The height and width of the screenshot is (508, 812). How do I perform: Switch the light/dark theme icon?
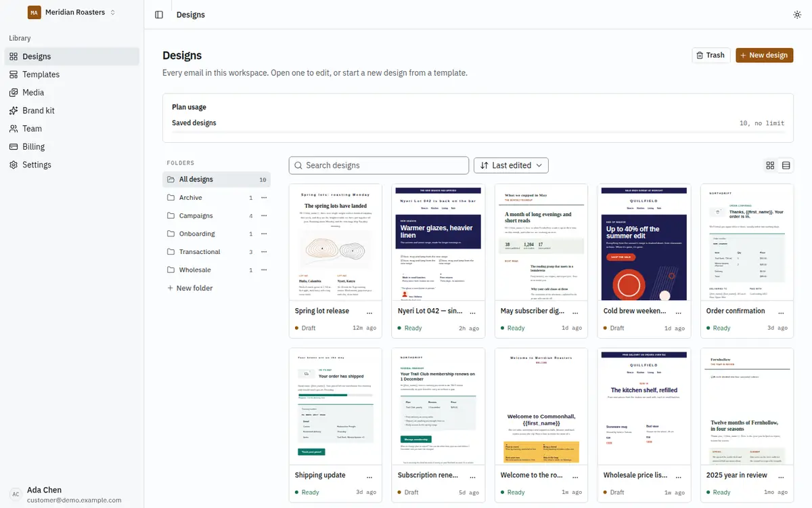click(x=797, y=14)
